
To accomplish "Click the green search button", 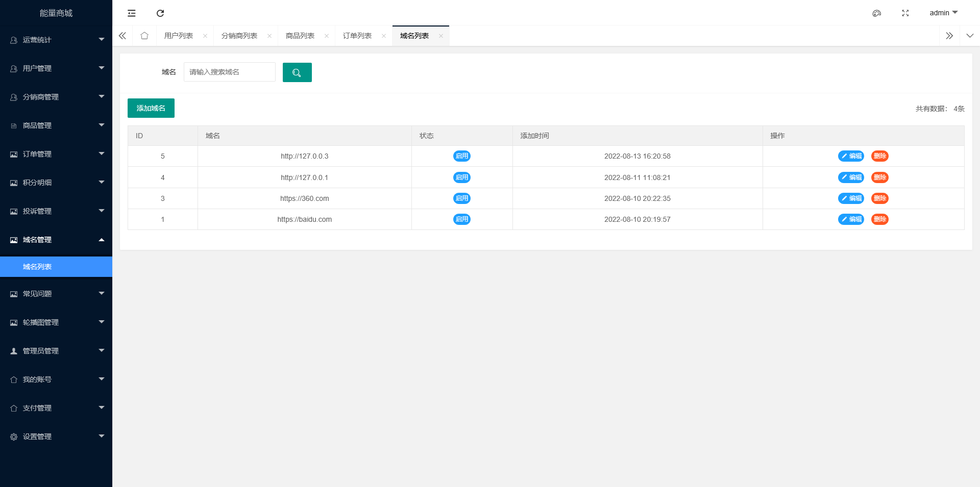I will [x=297, y=72].
